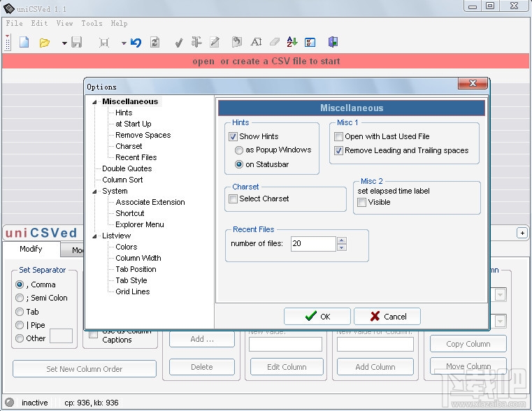
Task: Open the upper combo box in main window
Action: tap(500, 294)
